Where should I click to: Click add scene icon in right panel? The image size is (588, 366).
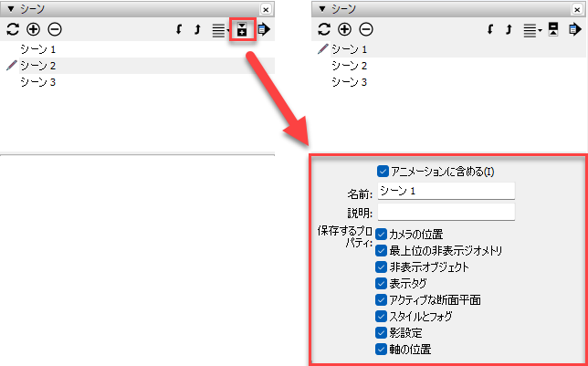(344, 29)
